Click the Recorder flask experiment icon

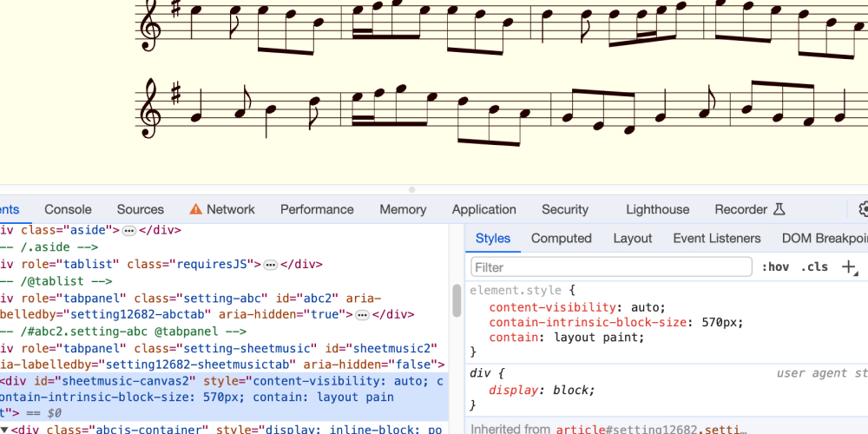pos(779,209)
